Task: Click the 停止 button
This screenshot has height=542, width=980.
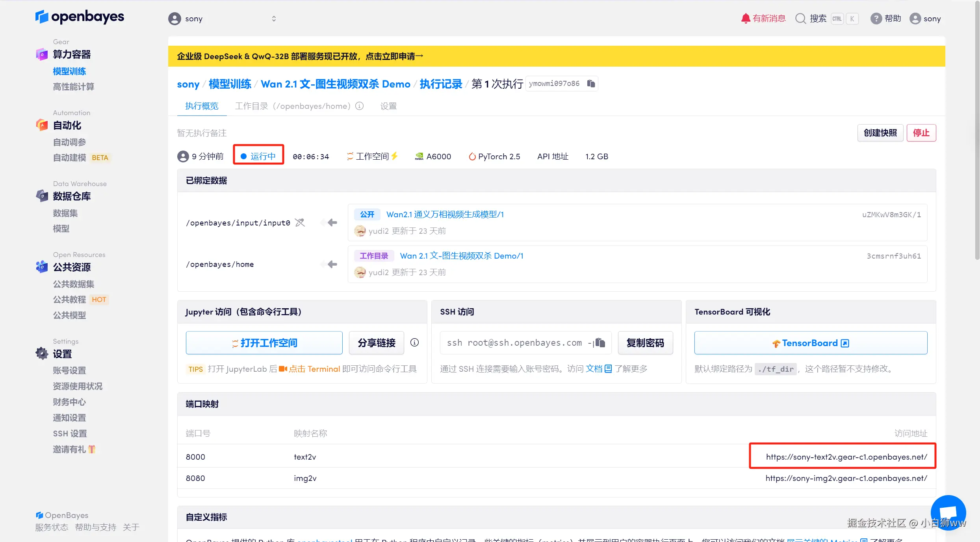Action: pos(921,133)
